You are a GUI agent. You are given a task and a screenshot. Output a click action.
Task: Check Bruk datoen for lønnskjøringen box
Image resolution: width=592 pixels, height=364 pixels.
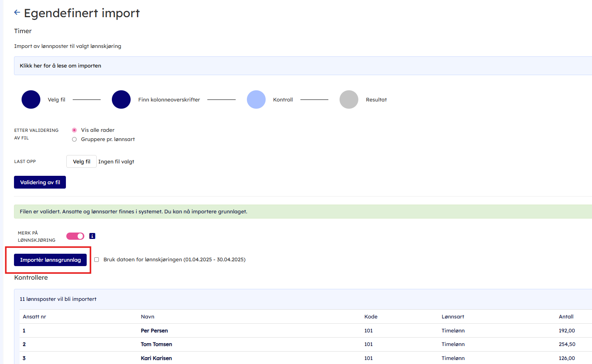pyautogui.click(x=97, y=260)
